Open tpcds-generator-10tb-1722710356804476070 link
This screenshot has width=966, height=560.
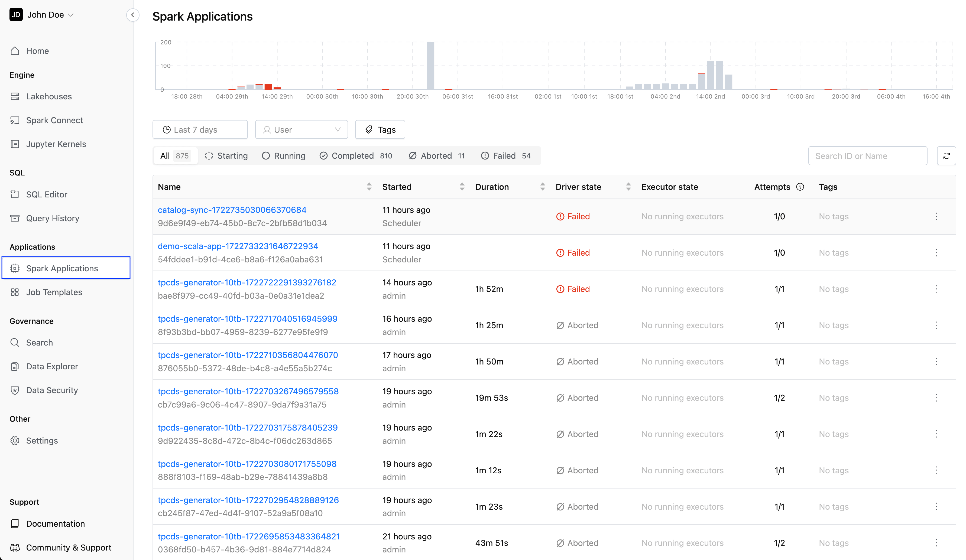[x=248, y=355]
